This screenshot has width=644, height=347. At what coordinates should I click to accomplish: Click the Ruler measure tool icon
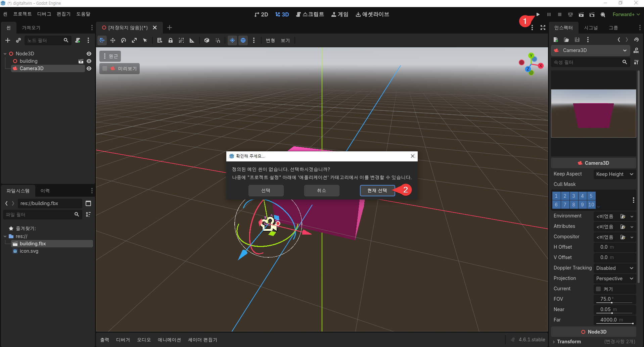click(192, 40)
